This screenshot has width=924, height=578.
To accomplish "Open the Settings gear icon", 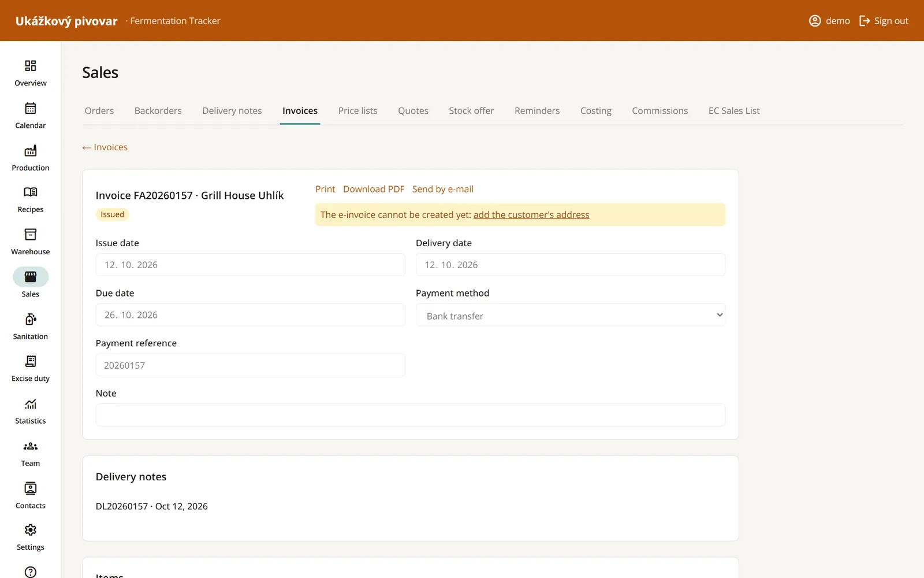I will 31,530.
